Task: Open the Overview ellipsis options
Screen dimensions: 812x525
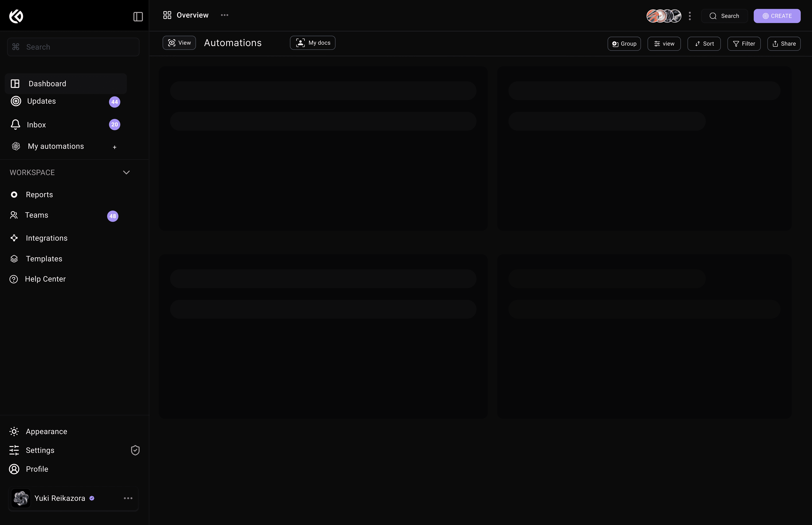Action: (x=224, y=15)
